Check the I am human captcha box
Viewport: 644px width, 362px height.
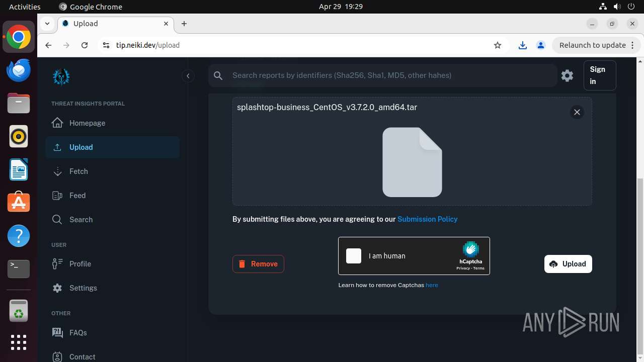click(354, 256)
